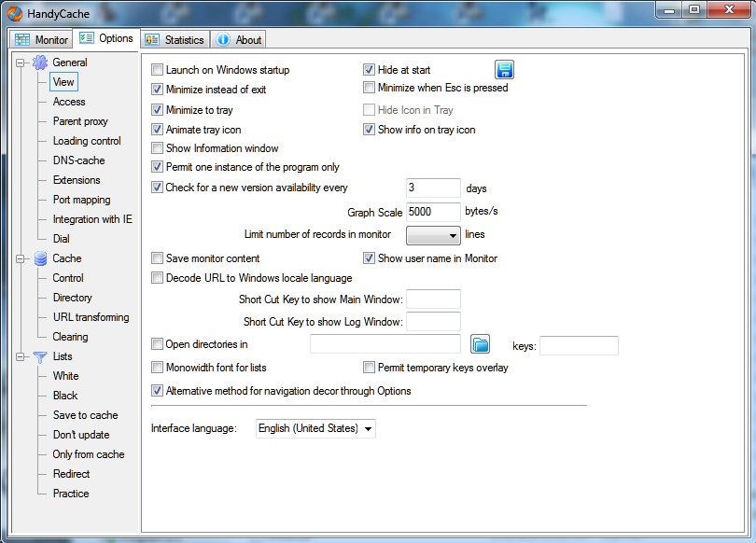The height and width of the screenshot is (543, 756).
Task: Uncheck Hide at start
Action: (x=369, y=70)
